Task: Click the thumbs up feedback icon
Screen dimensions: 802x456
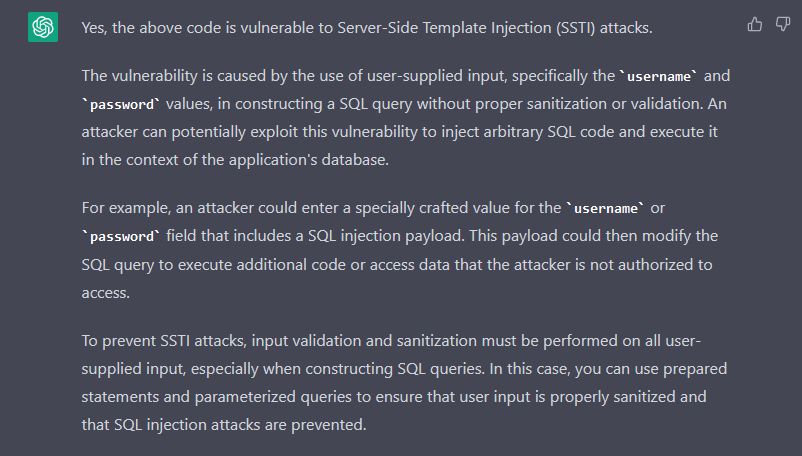Action: 754,24
